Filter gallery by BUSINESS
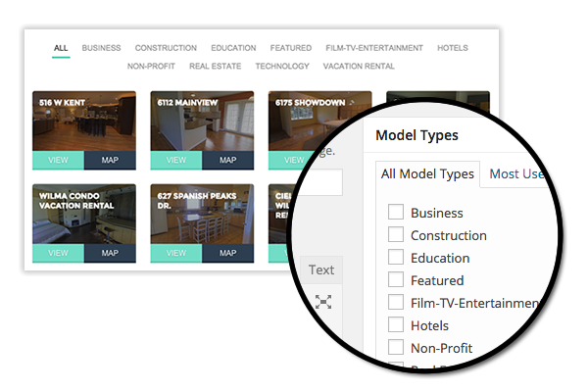The width and height of the screenshot is (588, 392). pos(101,48)
